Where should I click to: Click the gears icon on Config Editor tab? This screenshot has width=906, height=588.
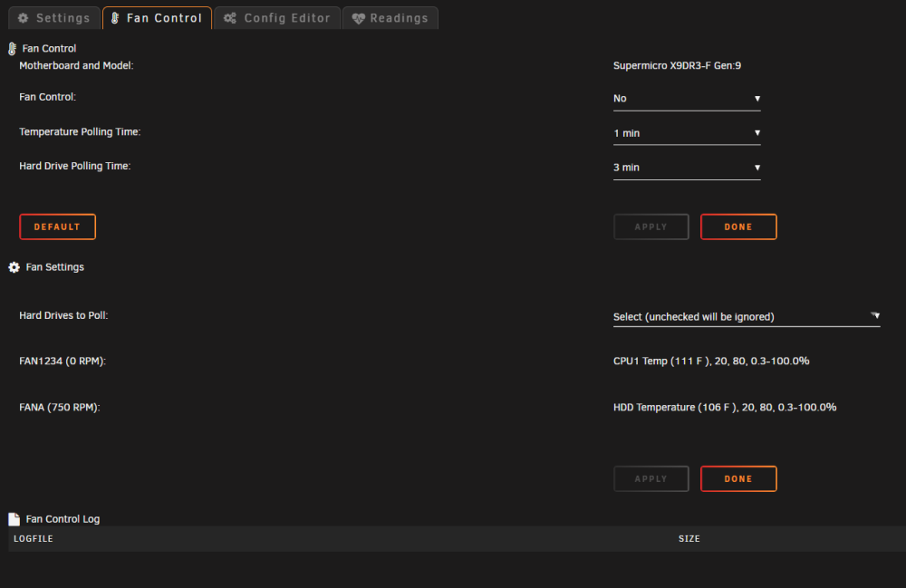coord(230,18)
